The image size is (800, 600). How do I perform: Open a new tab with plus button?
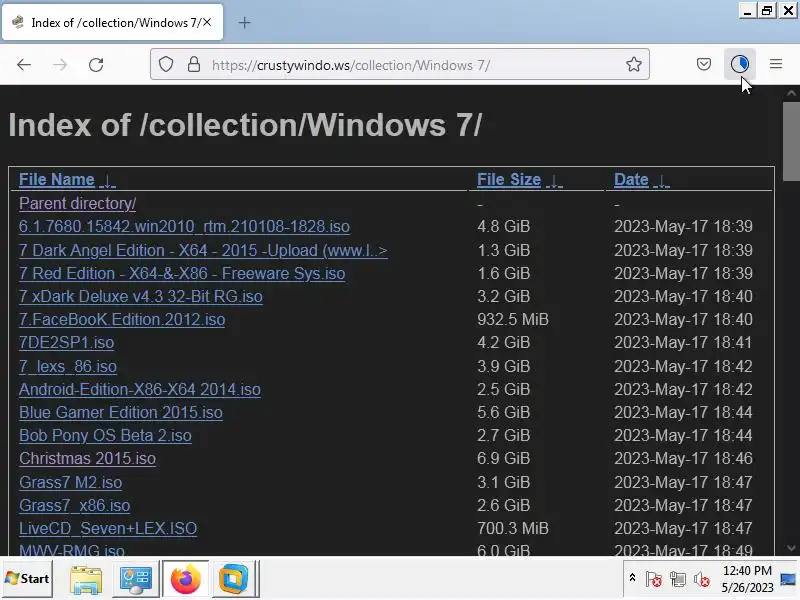click(x=244, y=22)
